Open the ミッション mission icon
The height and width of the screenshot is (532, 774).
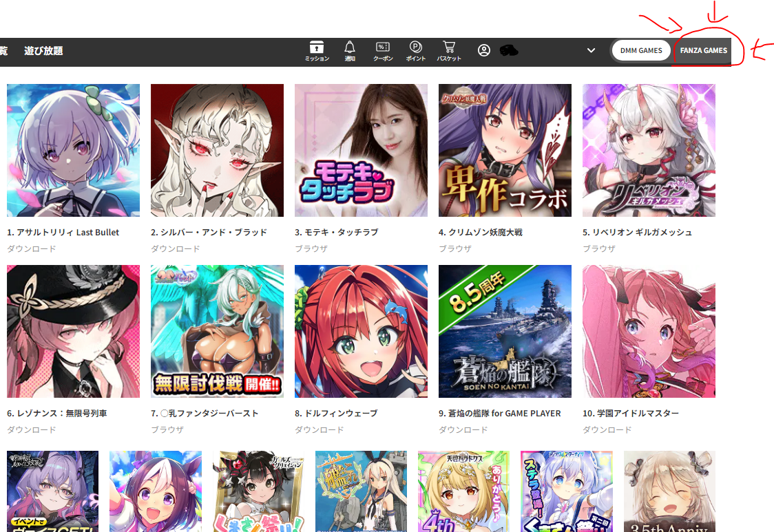(x=316, y=52)
